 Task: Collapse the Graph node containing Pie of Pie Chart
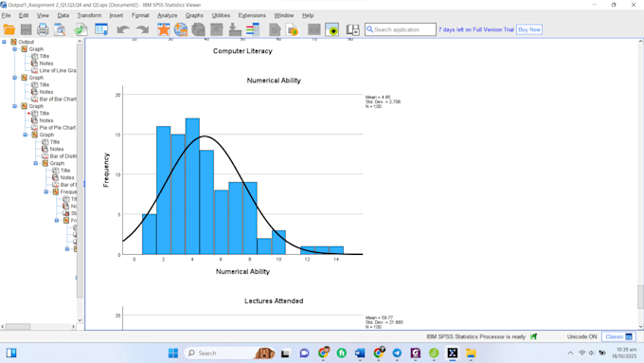[15, 106]
